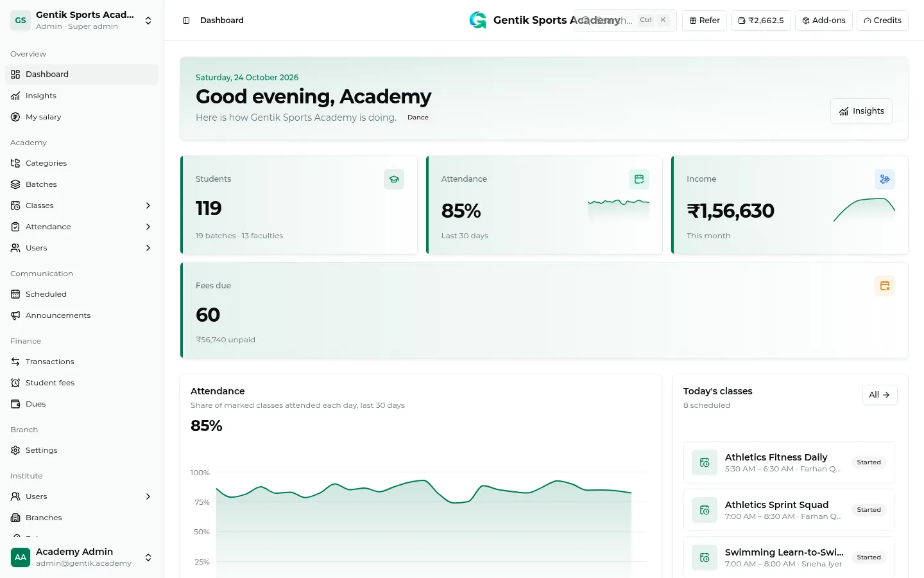The width and height of the screenshot is (924, 578).
Task: Click the Dance tag in the greeting banner
Action: point(418,118)
